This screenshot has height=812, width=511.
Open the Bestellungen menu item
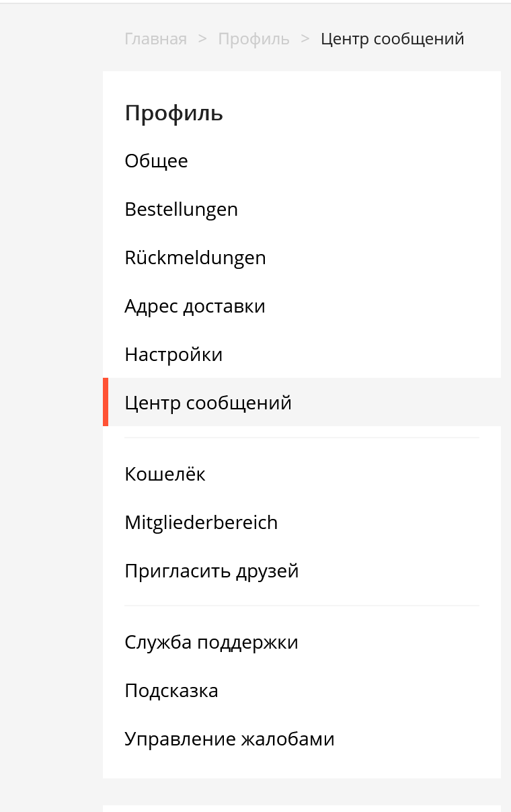pos(181,210)
